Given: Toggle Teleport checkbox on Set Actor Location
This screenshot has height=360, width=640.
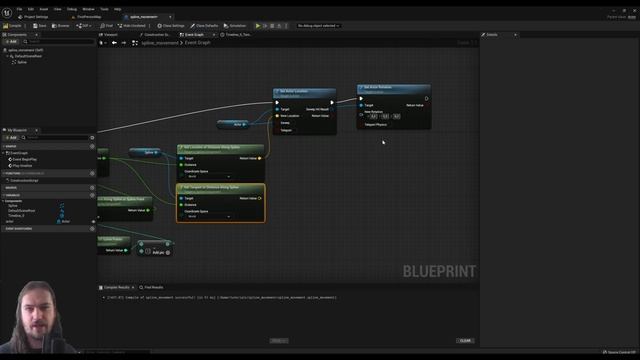Looking at the screenshot, I should pos(277,130).
